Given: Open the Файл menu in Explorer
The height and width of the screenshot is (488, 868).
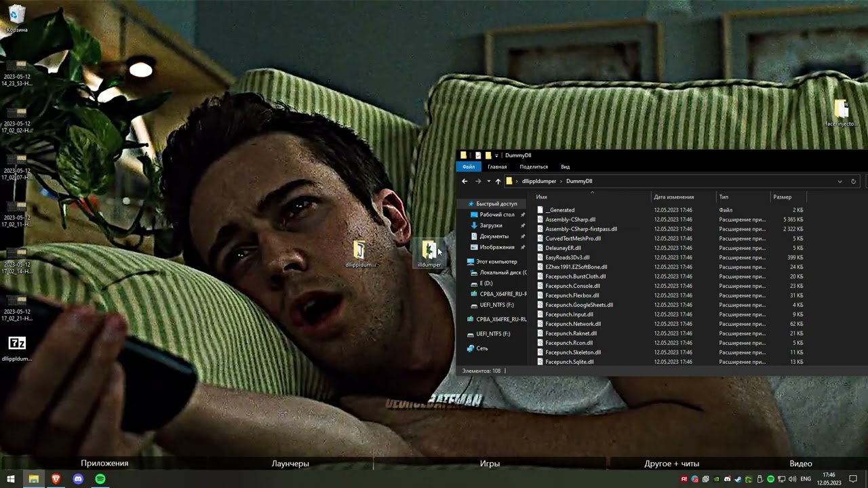Looking at the screenshot, I should 469,167.
